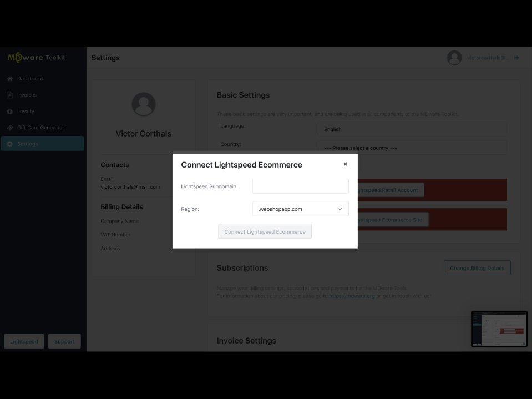
Task: Click the Change Billing Details button
Action: click(x=477, y=268)
